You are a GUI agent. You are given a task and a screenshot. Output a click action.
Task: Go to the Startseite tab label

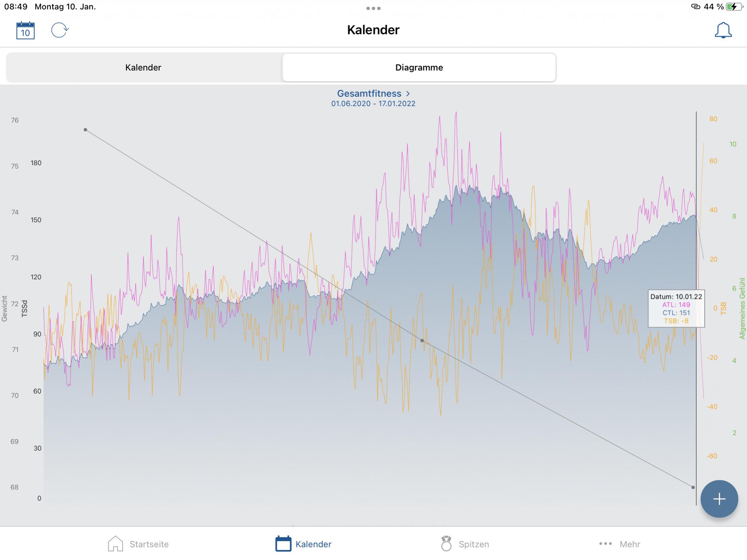[x=149, y=544]
